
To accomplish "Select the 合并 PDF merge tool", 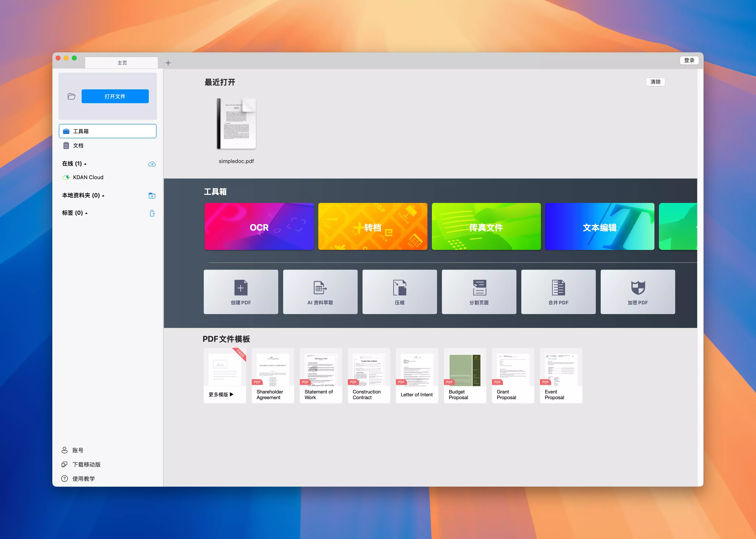I will (558, 292).
